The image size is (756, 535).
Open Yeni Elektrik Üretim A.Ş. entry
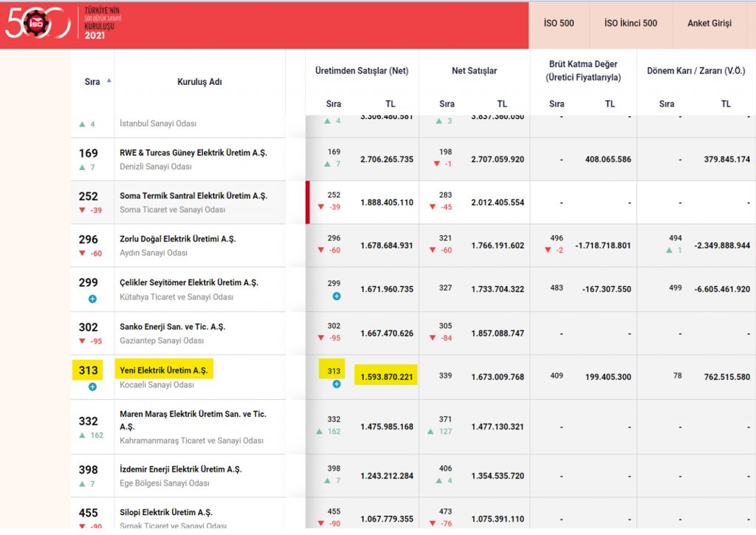click(x=163, y=370)
